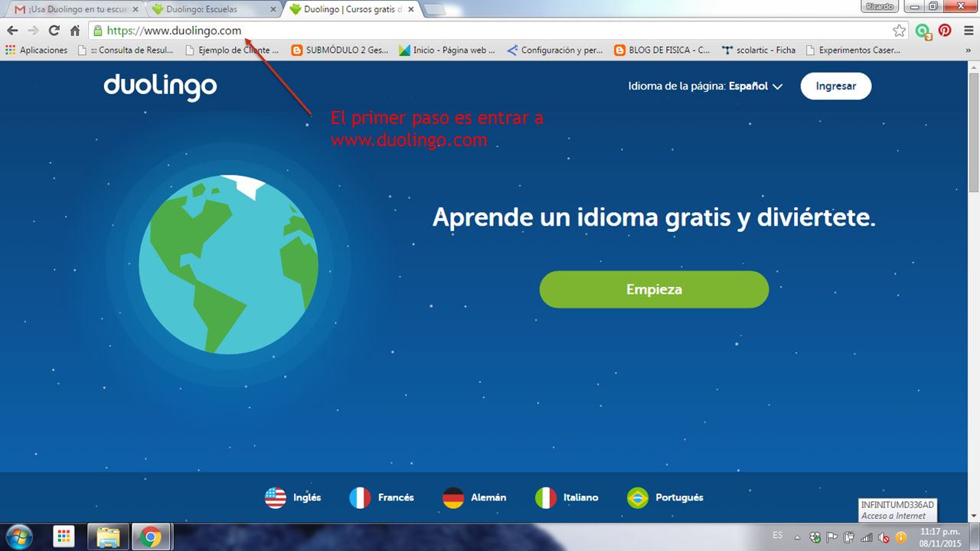980x551 pixels.
Task: Open the Configuración y per... bookmark
Action: click(555, 51)
